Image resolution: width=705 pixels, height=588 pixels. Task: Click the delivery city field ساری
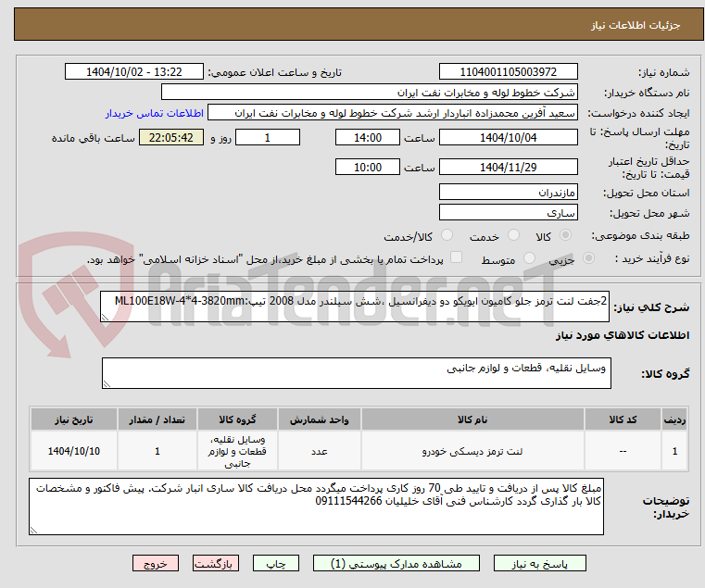tap(509, 213)
